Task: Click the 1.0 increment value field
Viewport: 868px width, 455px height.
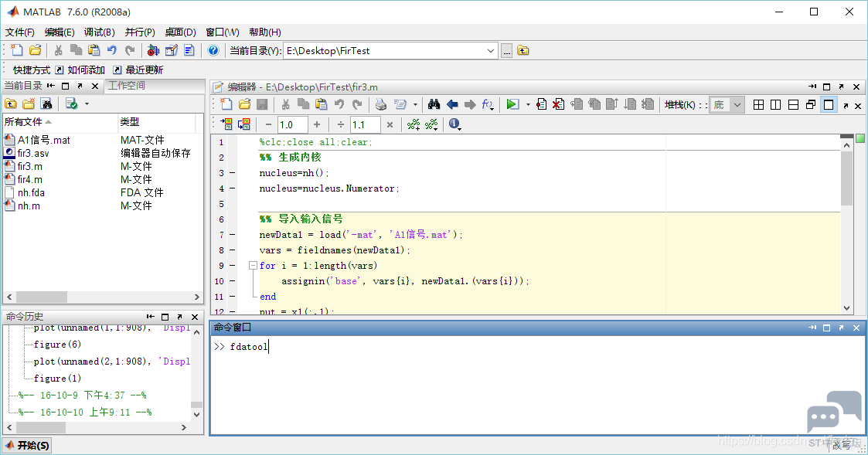Action: point(291,124)
